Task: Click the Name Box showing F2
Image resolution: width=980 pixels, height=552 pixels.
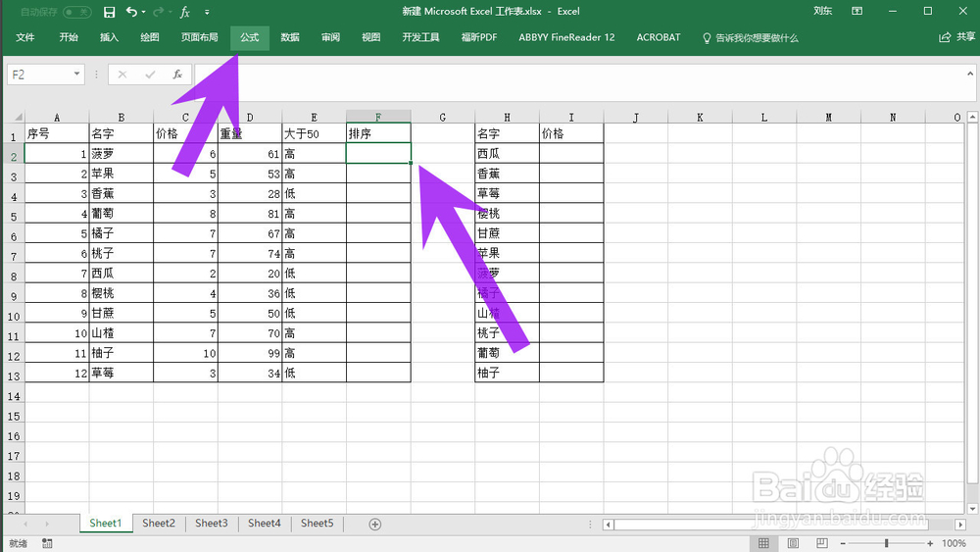Action: point(39,75)
